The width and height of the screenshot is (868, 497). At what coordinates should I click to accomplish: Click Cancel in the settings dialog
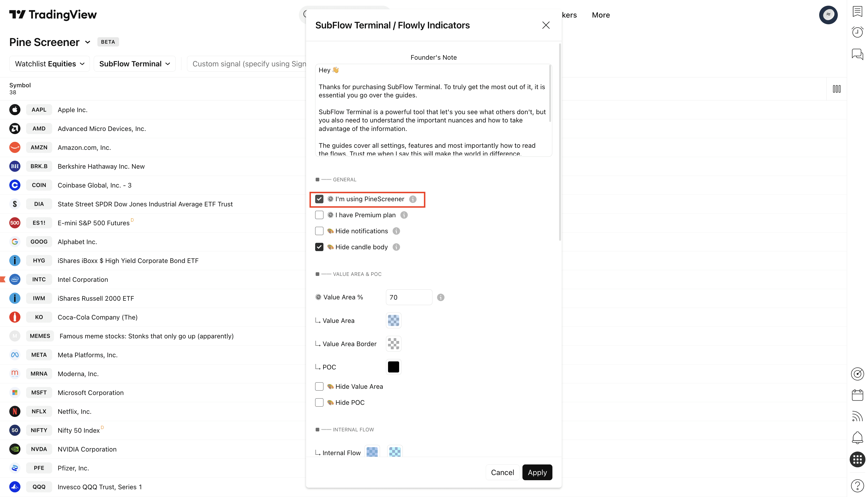tap(502, 472)
